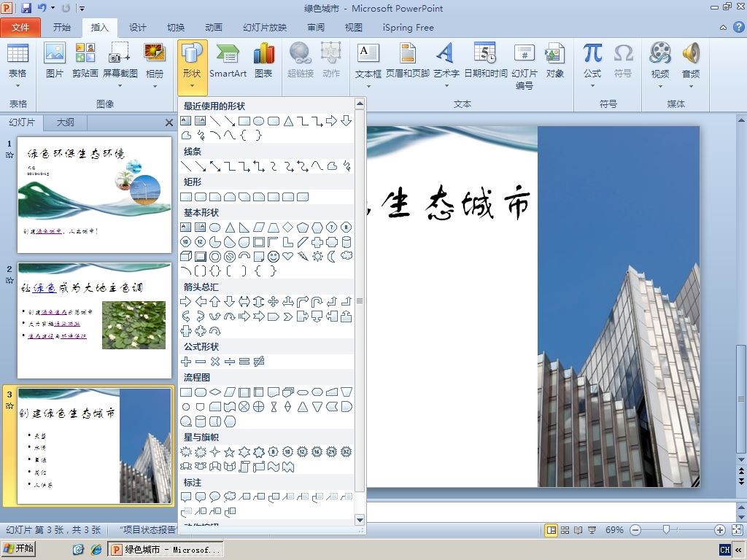Pick the flowchart diamond decision shape
Viewport: 747px width, 560px height.
[215, 392]
